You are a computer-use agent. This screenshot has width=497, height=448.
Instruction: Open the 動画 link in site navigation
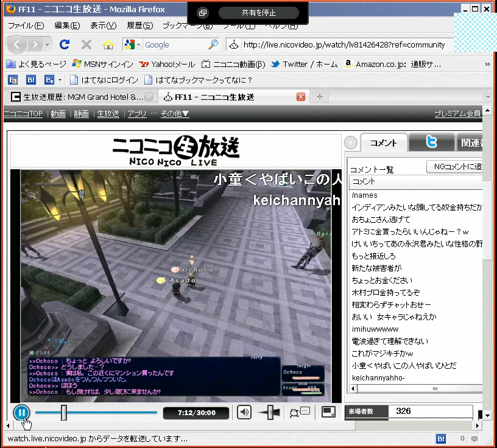(58, 113)
